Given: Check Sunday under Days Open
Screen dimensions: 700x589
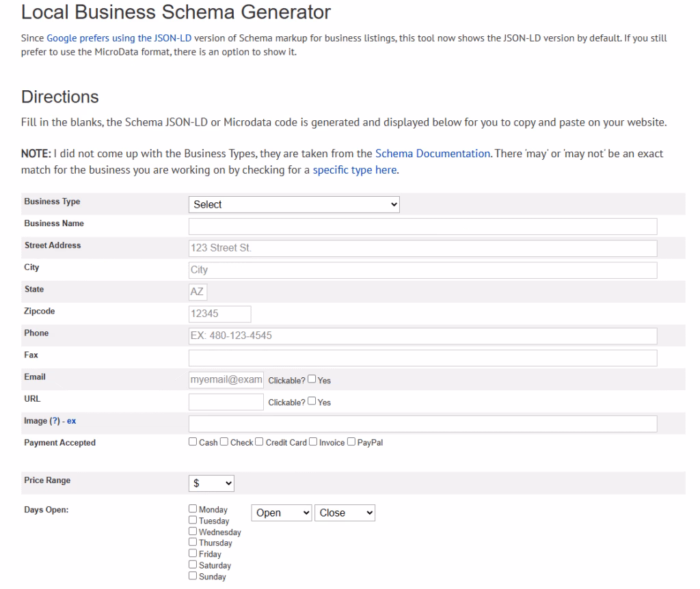Looking at the screenshot, I should [x=193, y=576].
